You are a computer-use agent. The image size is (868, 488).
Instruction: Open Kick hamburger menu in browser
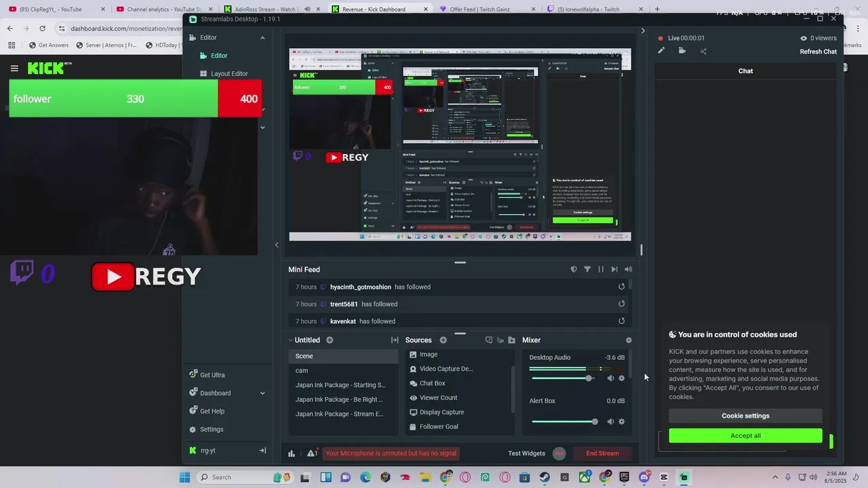click(x=14, y=68)
